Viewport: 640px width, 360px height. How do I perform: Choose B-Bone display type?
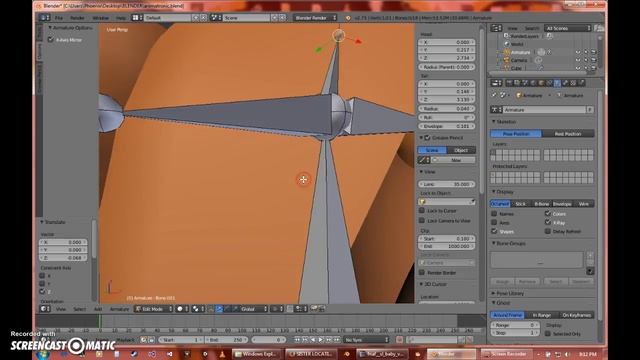tap(541, 204)
